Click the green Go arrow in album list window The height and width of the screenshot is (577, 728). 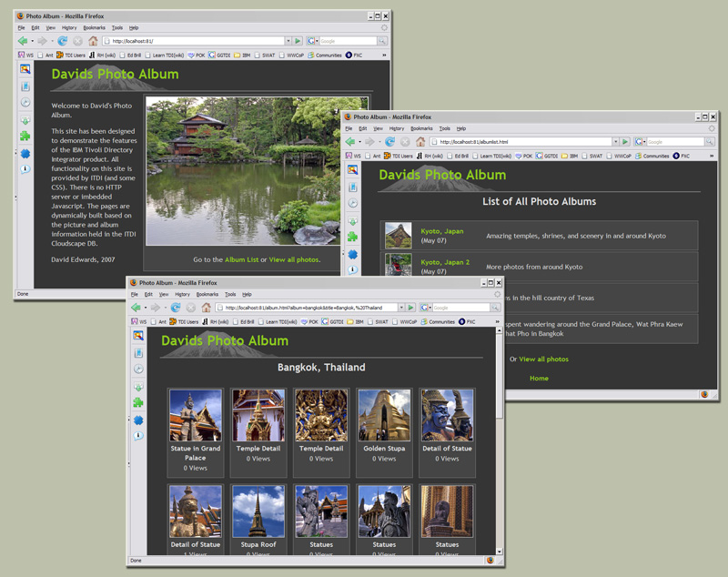[625, 142]
